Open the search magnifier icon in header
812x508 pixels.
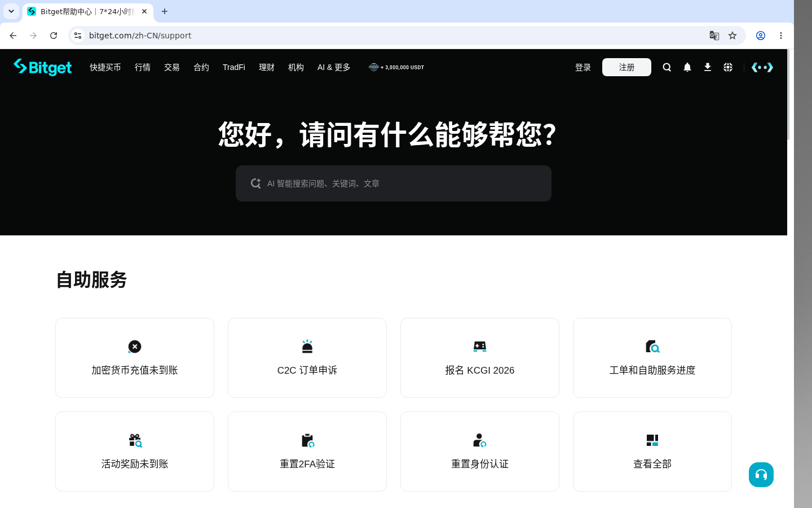667,67
